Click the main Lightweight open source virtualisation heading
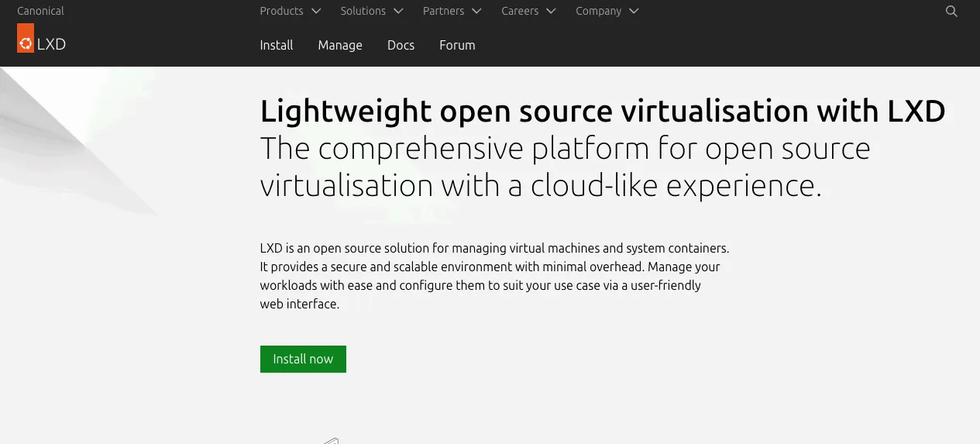Screen dimensions: 980x444 tap(603, 111)
